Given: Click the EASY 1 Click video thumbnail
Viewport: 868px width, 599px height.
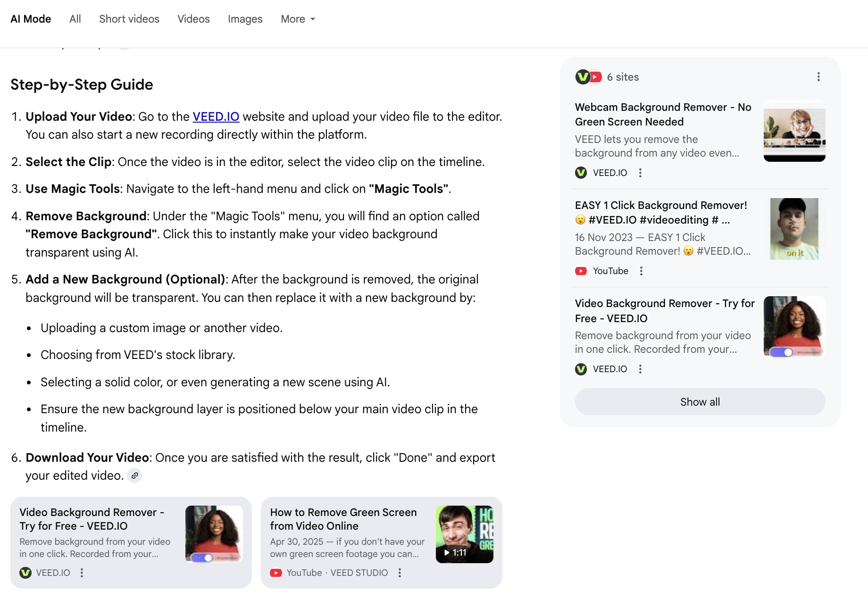Looking at the screenshot, I should point(794,229).
